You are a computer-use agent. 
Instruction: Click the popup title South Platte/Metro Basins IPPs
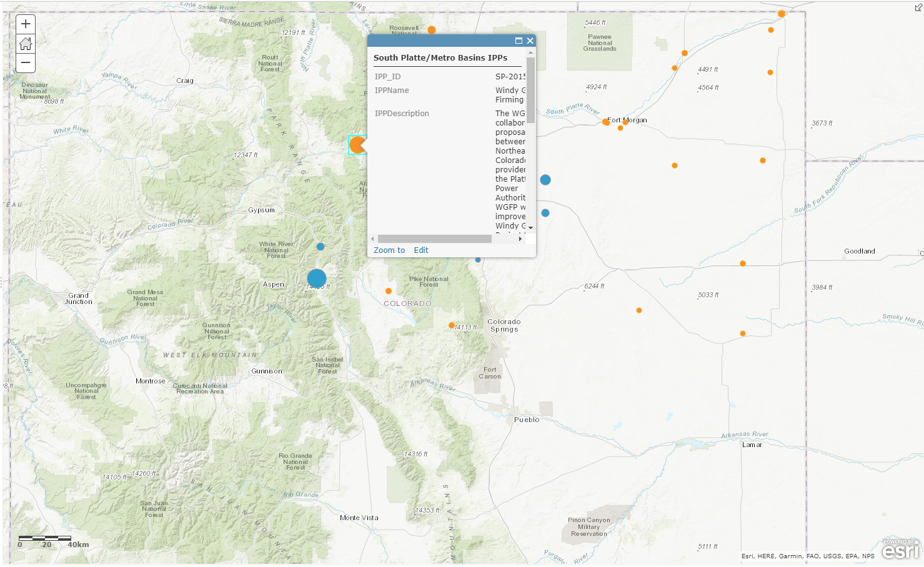(x=440, y=57)
